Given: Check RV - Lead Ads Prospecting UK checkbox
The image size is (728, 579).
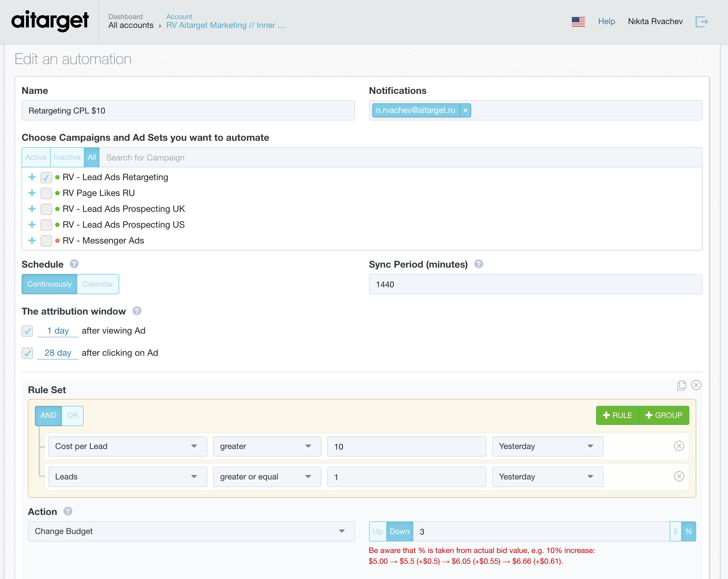Looking at the screenshot, I should tap(46, 209).
